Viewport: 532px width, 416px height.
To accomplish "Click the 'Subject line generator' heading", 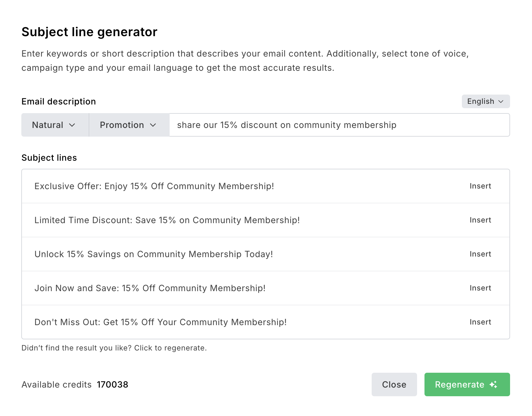I will [90, 32].
